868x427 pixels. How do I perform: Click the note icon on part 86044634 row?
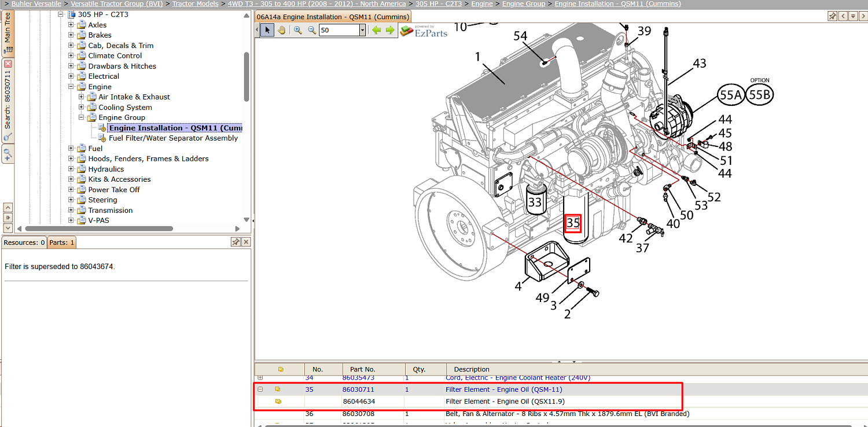point(278,401)
